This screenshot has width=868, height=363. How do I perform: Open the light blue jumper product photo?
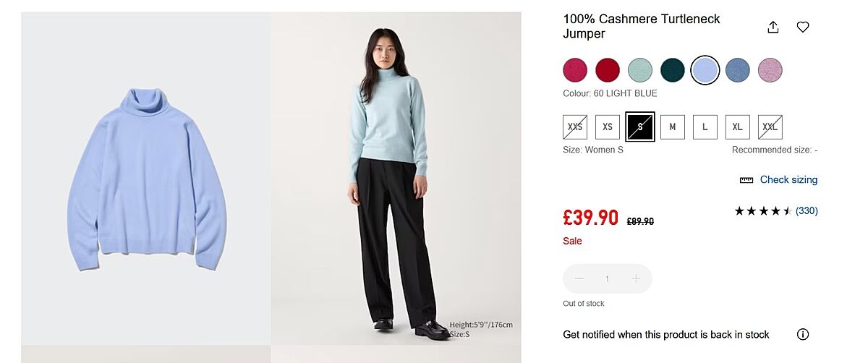pyautogui.click(x=146, y=179)
